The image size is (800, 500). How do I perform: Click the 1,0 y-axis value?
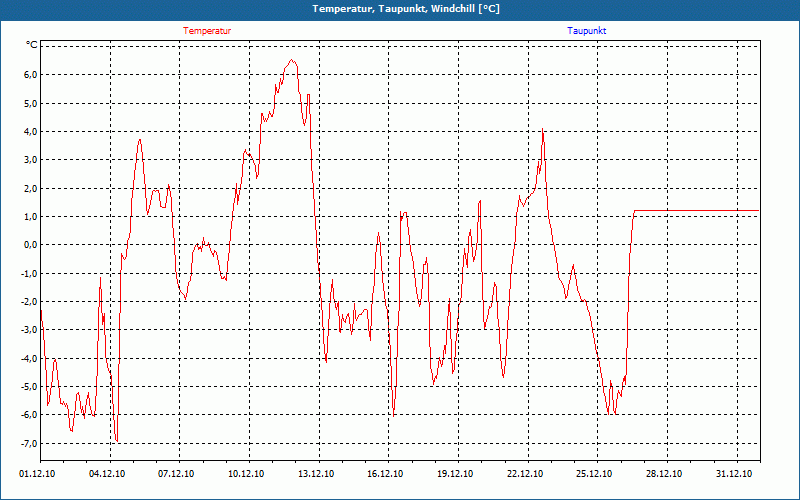click(30, 216)
